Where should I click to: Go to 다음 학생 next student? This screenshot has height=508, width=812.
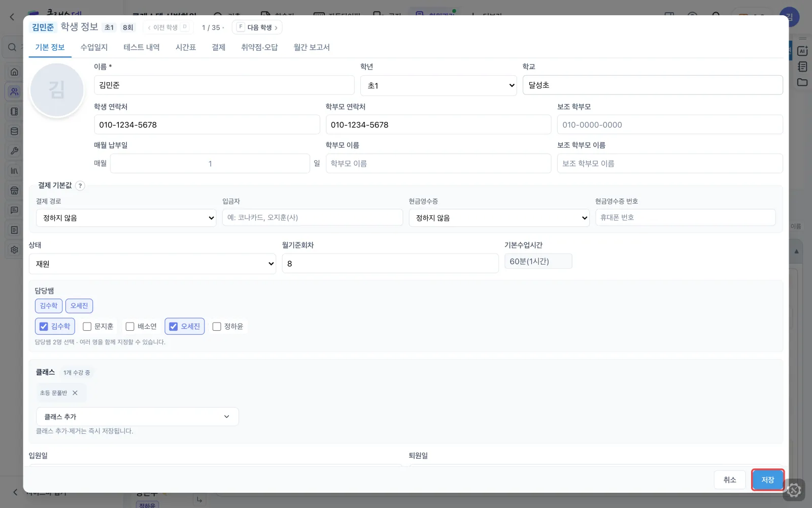click(257, 27)
